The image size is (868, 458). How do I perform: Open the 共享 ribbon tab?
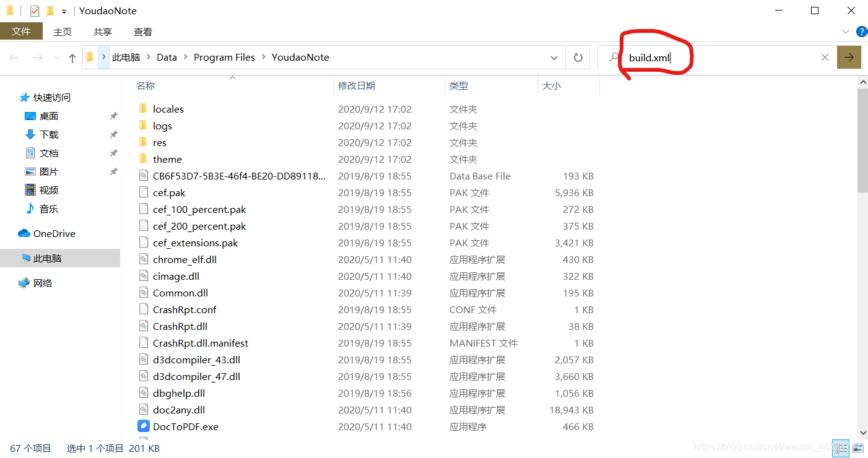[x=103, y=32]
